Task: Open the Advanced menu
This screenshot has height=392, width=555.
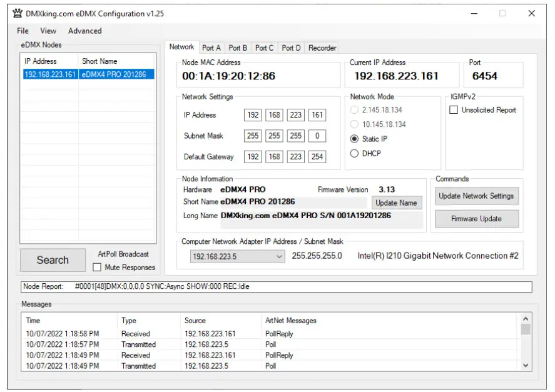Action: (x=85, y=31)
